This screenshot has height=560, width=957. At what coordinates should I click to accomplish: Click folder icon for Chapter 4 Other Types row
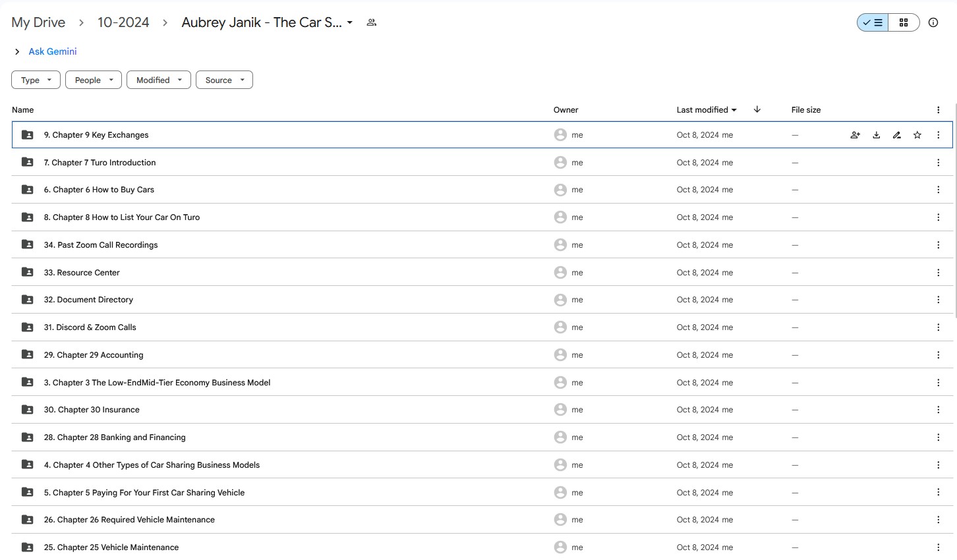pyautogui.click(x=27, y=465)
